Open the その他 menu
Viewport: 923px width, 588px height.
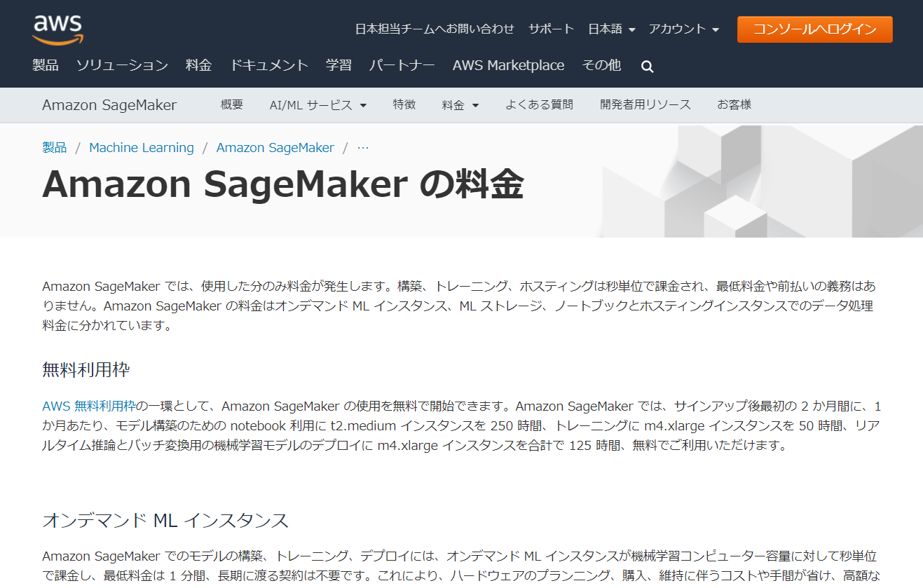[601, 65]
